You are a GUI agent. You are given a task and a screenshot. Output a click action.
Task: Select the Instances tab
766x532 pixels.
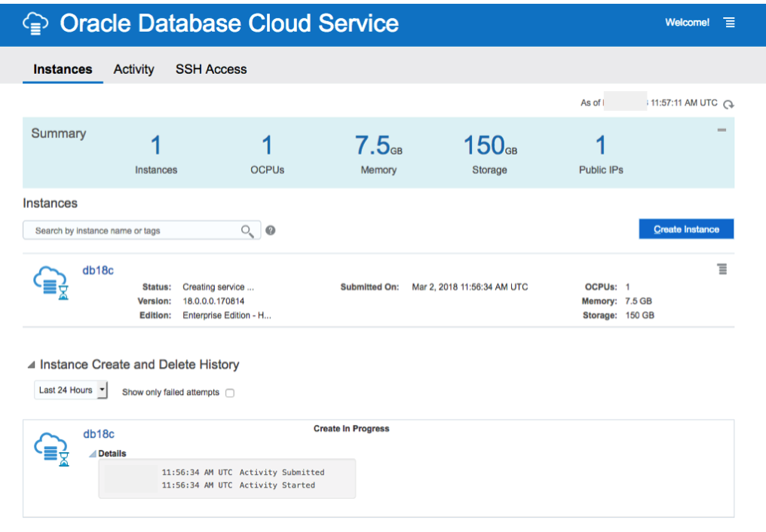[63, 69]
